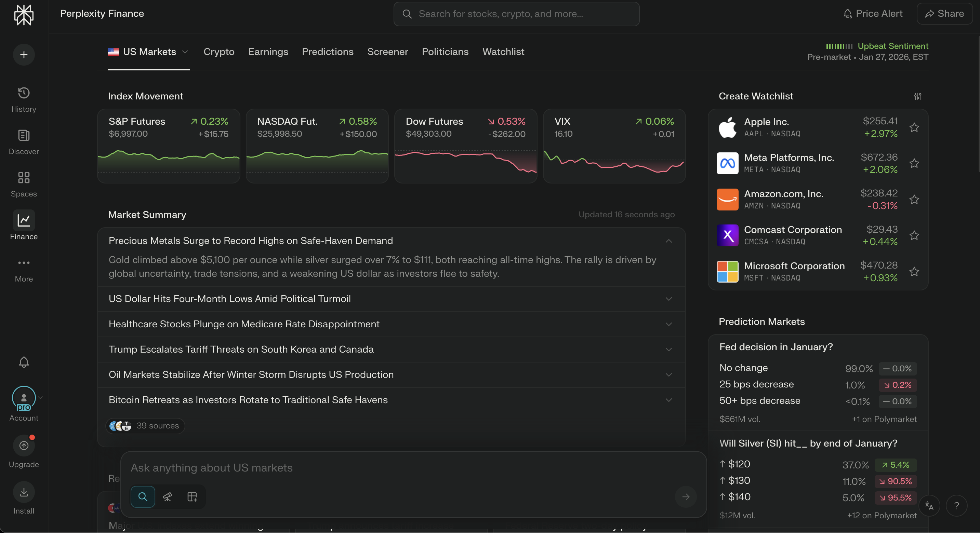980x533 pixels.
Task: Select research telescope mode icon
Action: 168,496
